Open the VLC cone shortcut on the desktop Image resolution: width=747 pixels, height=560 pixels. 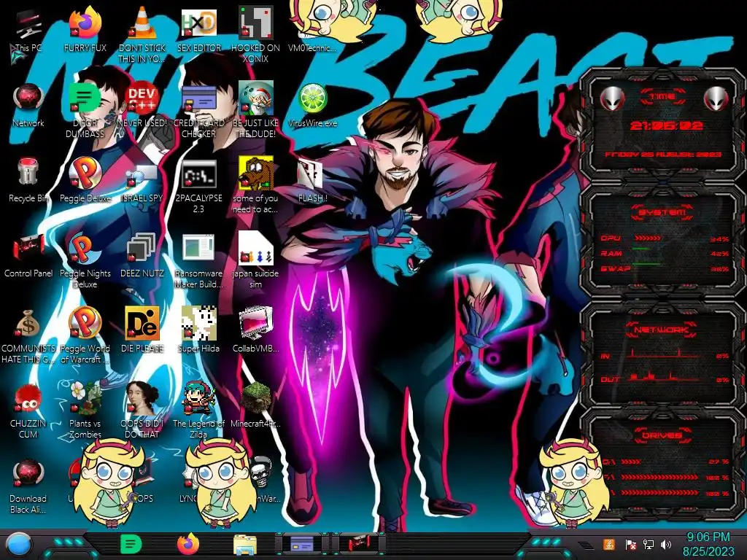(x=142, y=34)
